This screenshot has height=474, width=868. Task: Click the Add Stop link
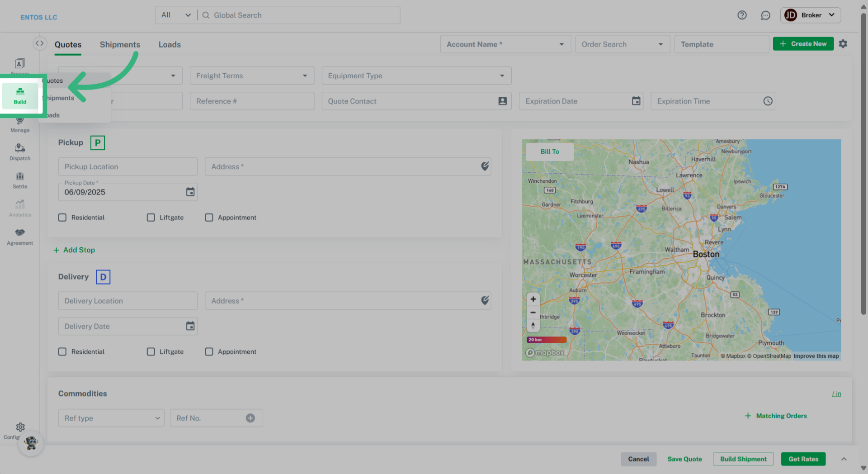(x=75, y=250)
